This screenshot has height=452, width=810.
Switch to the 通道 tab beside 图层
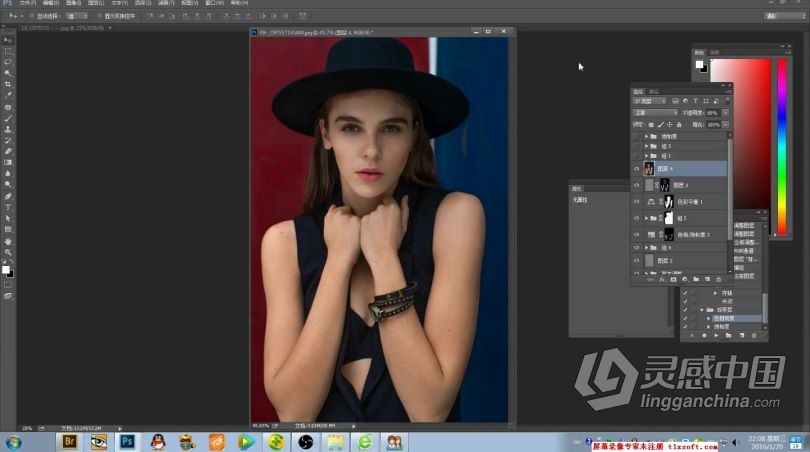pos(653,91)
